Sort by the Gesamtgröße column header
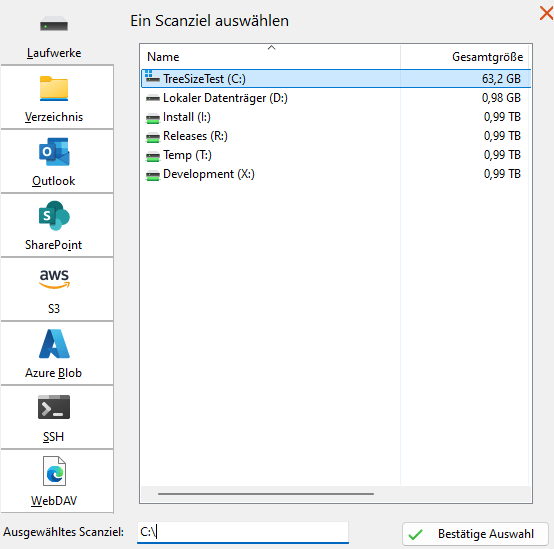 (466, 57)
